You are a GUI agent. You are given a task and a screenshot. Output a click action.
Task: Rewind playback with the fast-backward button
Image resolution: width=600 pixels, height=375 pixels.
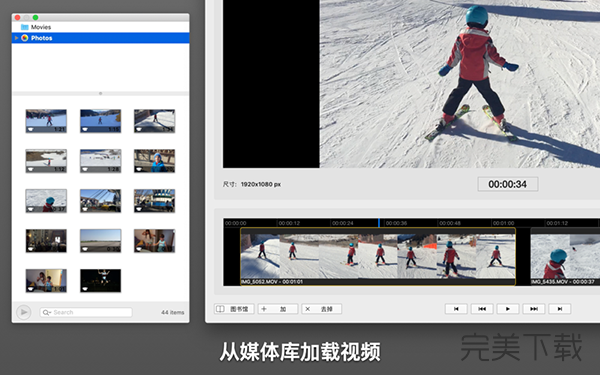[482, 309]
